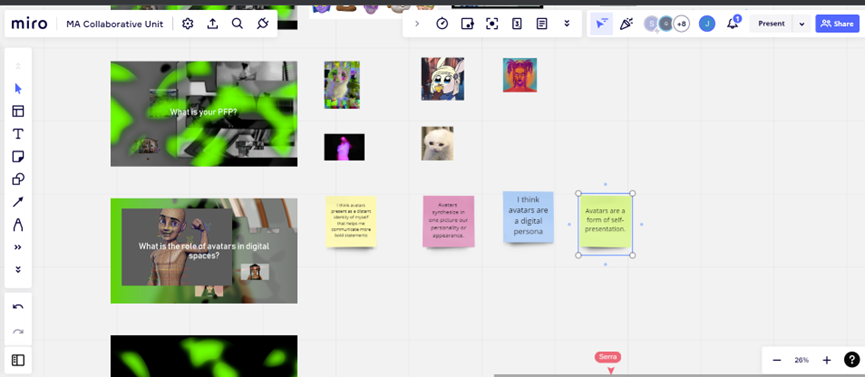865x377 pixels.
Task: Click the export board upload icon
Action: 212,24
